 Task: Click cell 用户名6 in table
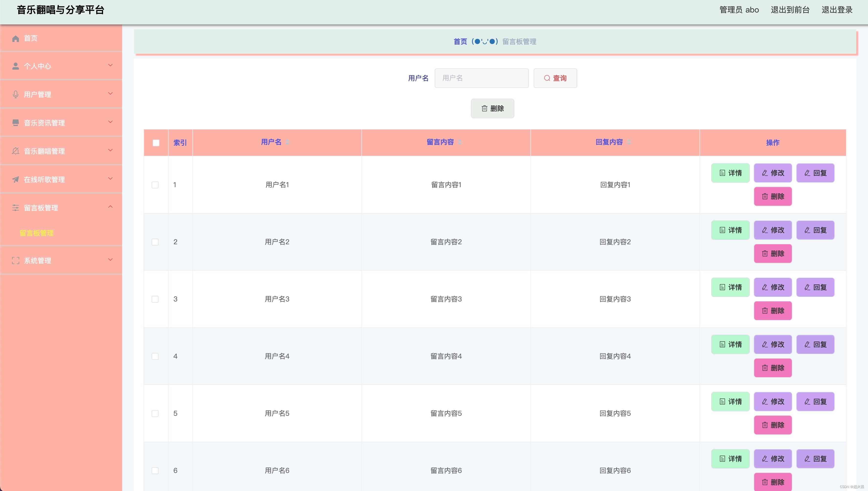point(277,470)
